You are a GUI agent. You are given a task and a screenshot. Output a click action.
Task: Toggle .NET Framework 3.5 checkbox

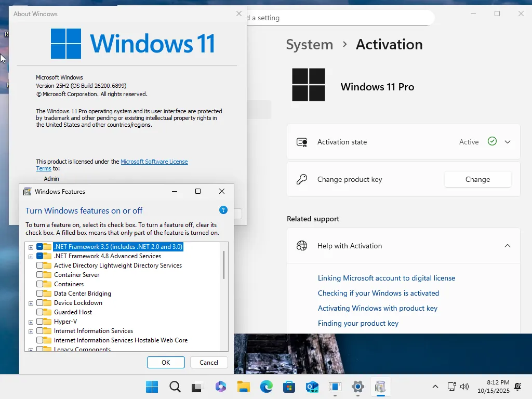pos(39,247)
